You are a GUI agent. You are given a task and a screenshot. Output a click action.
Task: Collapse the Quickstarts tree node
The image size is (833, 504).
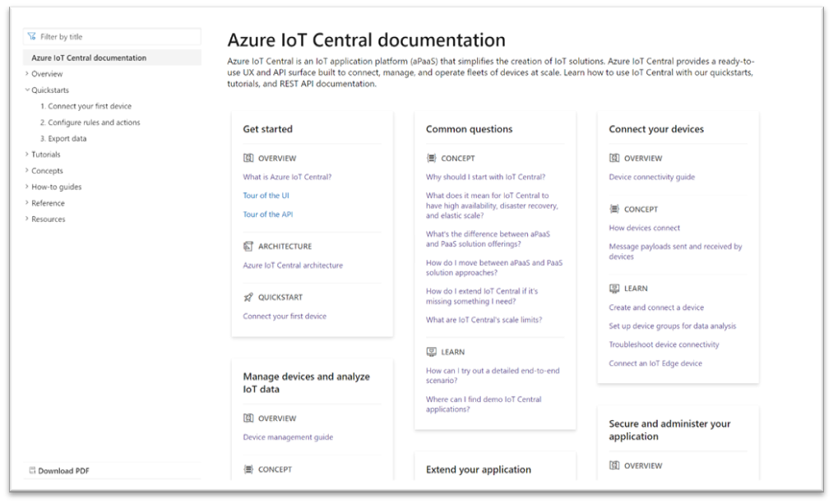[27, 90]
